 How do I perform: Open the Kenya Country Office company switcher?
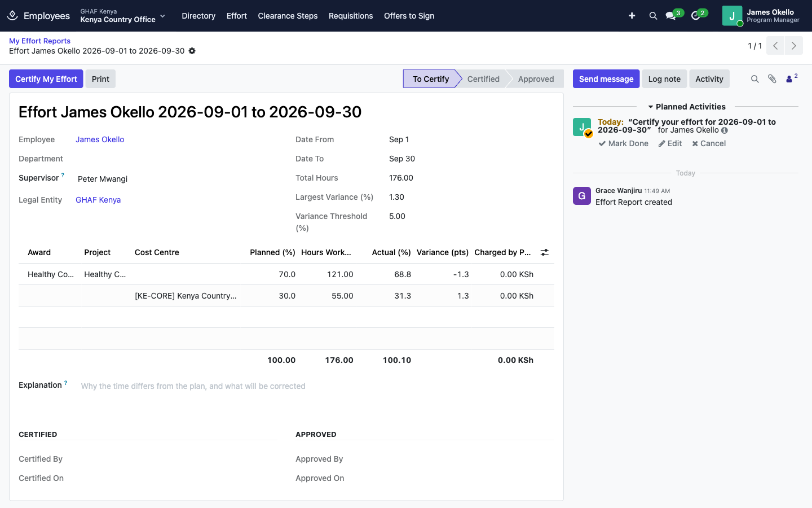coord(122,16)
